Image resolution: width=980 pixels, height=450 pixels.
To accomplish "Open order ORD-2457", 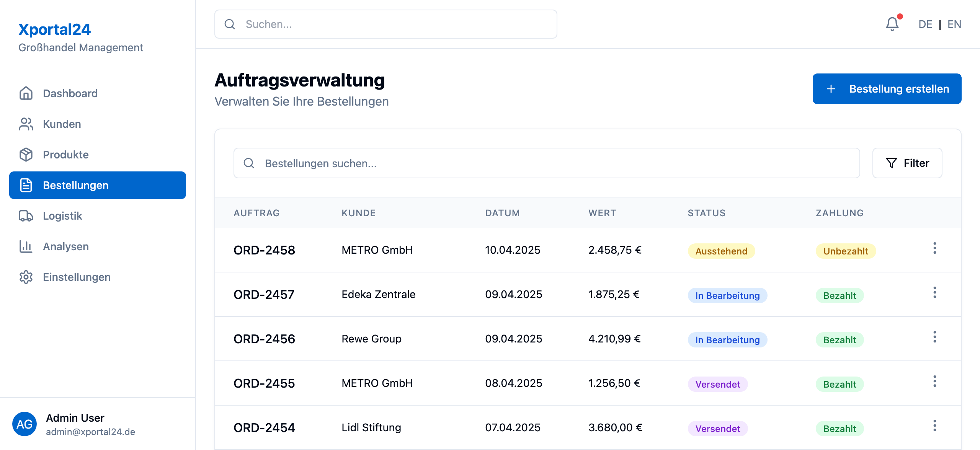I will coord(264,295).
